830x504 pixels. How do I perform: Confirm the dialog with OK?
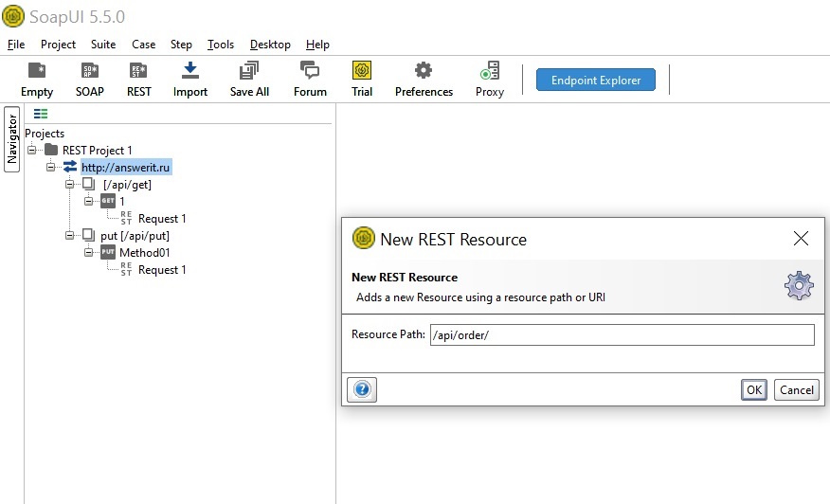754,390
